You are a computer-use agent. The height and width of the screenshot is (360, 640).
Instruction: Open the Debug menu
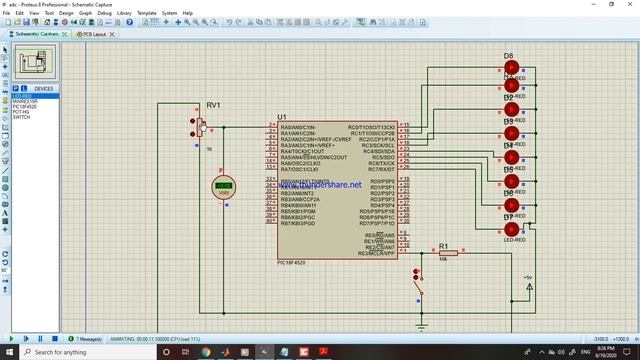pos(104,13)
